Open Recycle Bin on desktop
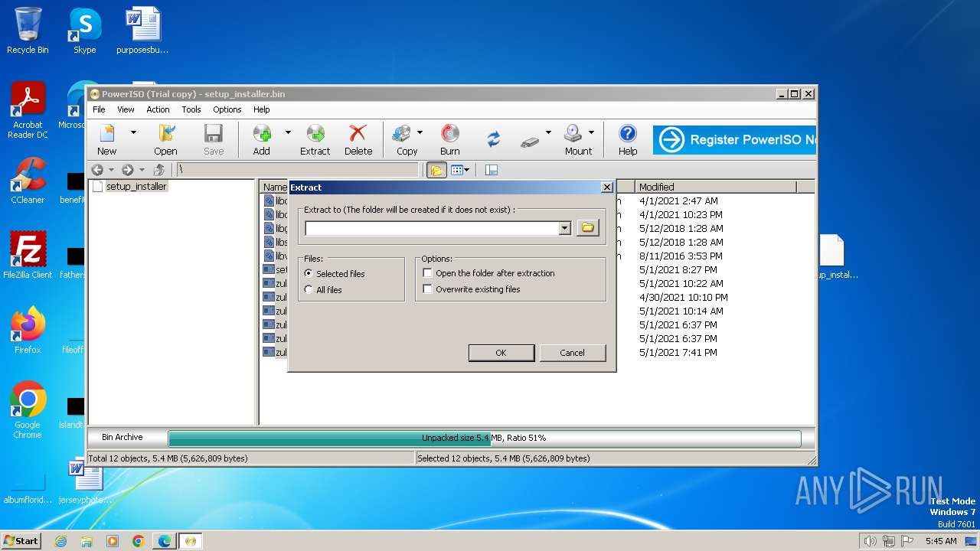This screenshot has height=551, width=980. point(28,31)
